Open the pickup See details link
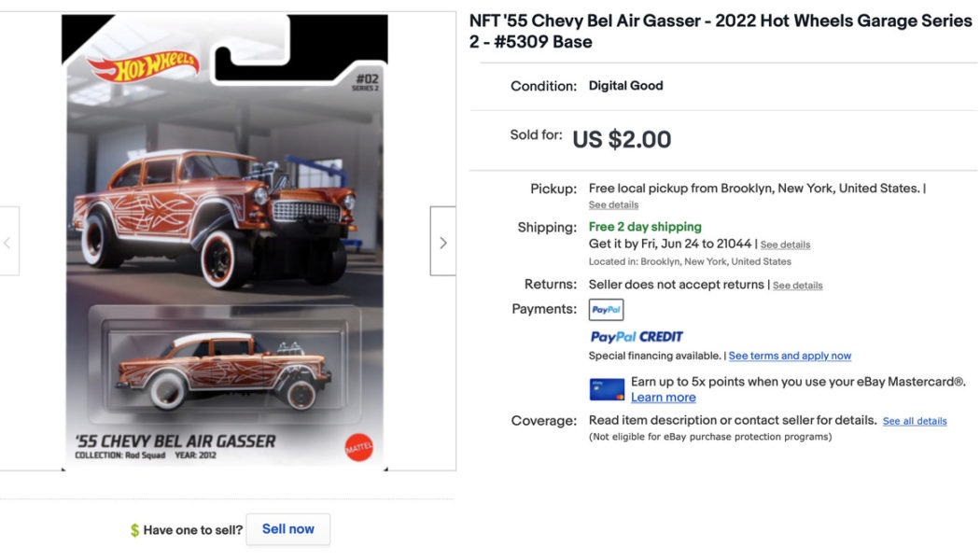 coord(614,204)
